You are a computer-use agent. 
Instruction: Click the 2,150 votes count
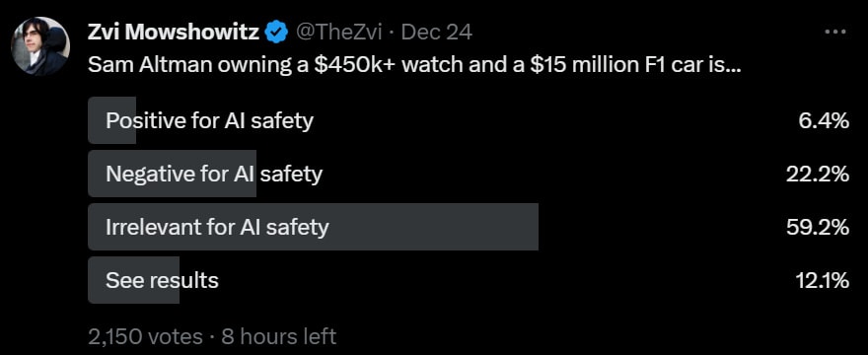[x=145, y=336]
